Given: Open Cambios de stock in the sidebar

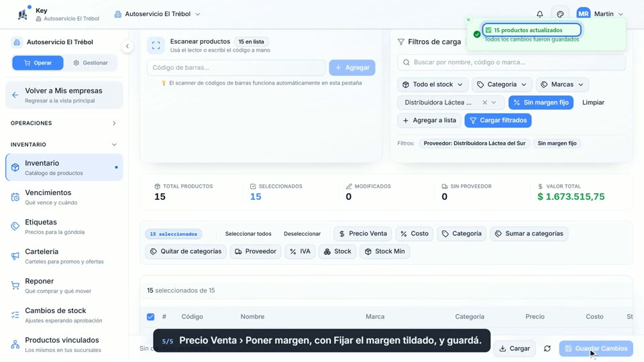Looking at the screenshot, I should 64,315.
